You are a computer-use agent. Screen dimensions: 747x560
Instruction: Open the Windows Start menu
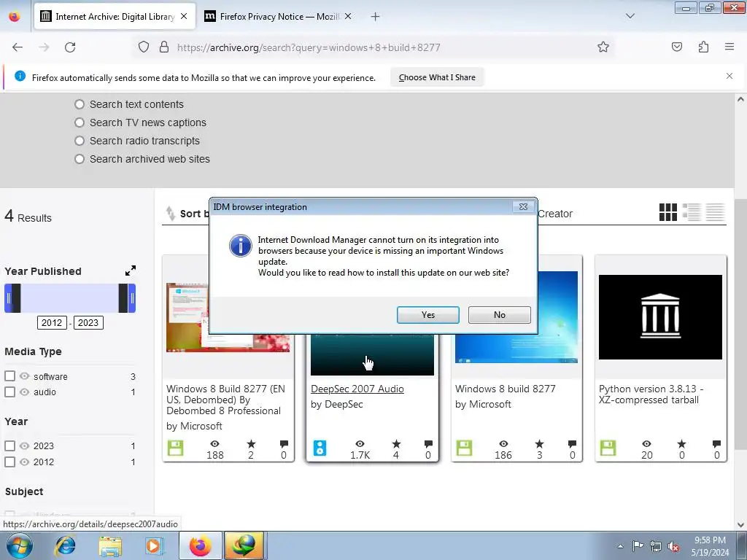click(x=20, y=545)
